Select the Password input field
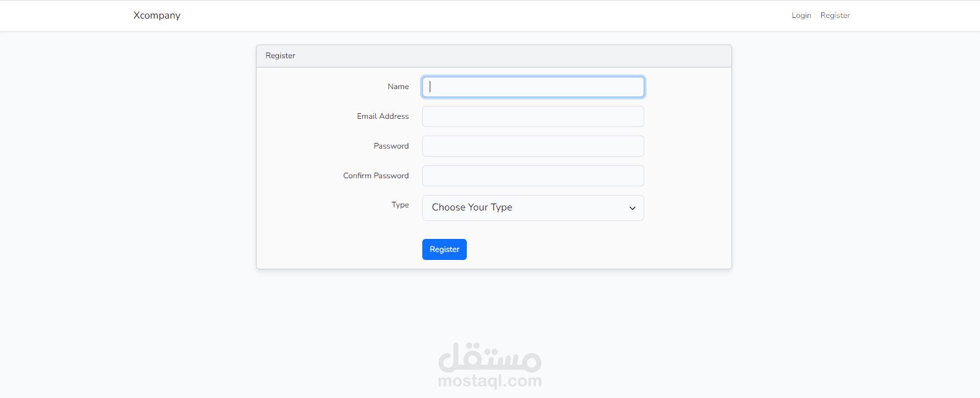Image resolution: width=980 pixels, height=398 pixels. click(x=533, y=146)
